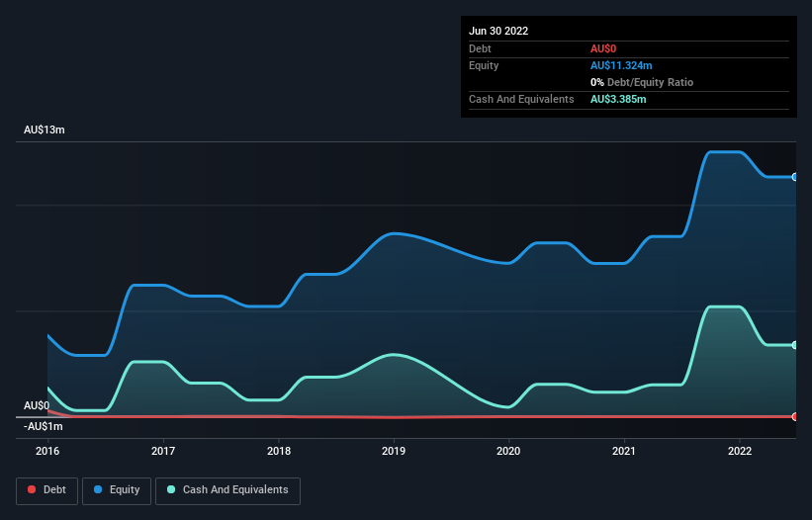Click the blue Equity endpoint marker
812x520 pixels.
(x=795, y=177)
